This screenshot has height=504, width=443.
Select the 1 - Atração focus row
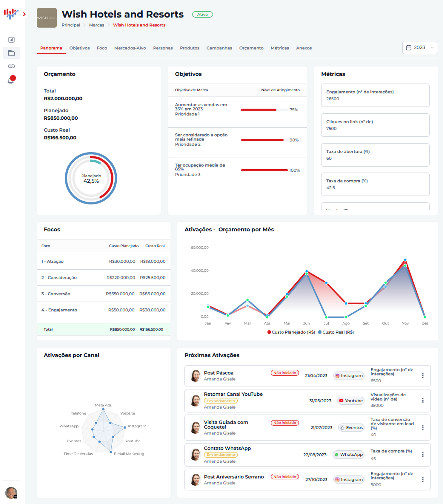click(x=103, y=261)
